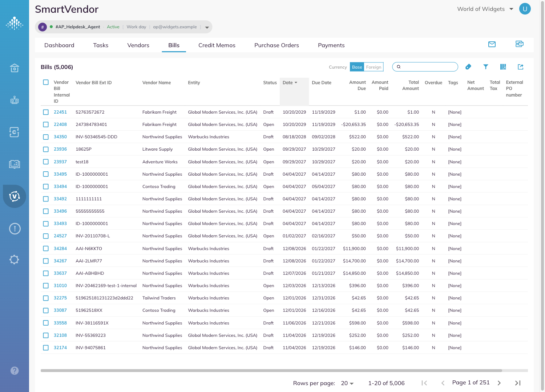Click the inbox tray icon
Viewport: 545px width, 392px height.
520,44
